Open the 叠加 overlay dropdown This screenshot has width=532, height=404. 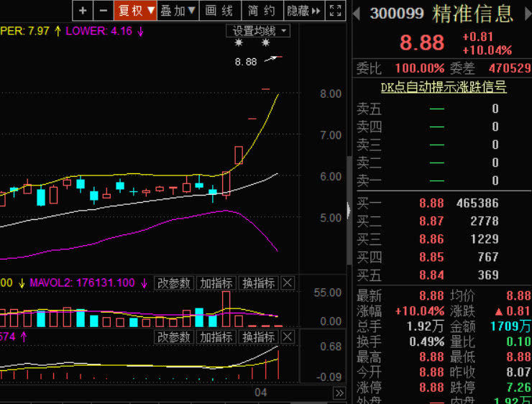[x=178, y=10]
